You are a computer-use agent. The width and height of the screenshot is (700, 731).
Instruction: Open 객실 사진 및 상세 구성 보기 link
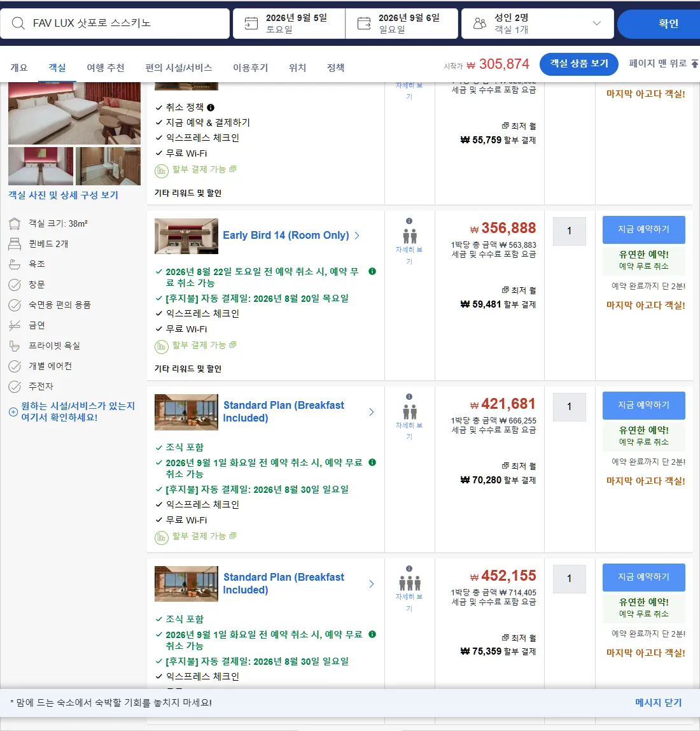pyautogui.click(x=64, y=195)
